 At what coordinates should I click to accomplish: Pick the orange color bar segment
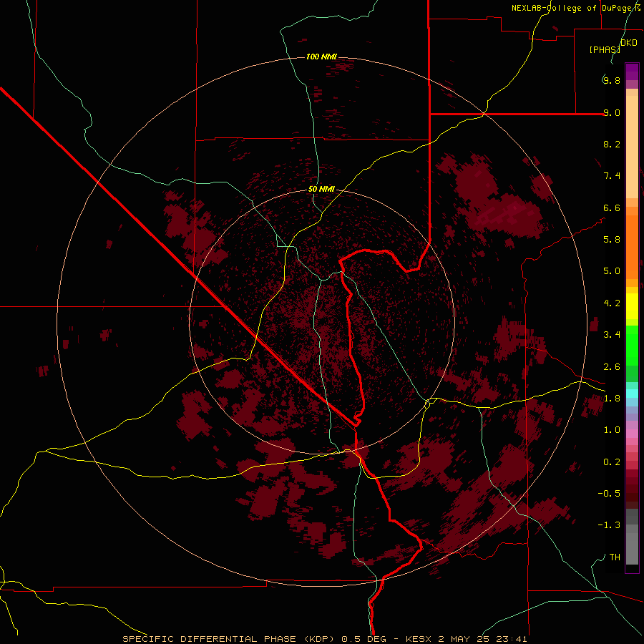pyautogui.click(x=632, y=248)
